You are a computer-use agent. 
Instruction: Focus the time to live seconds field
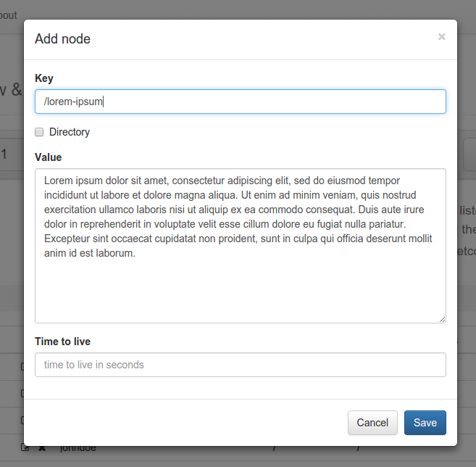pyautogui.click(x=240, y=365)
